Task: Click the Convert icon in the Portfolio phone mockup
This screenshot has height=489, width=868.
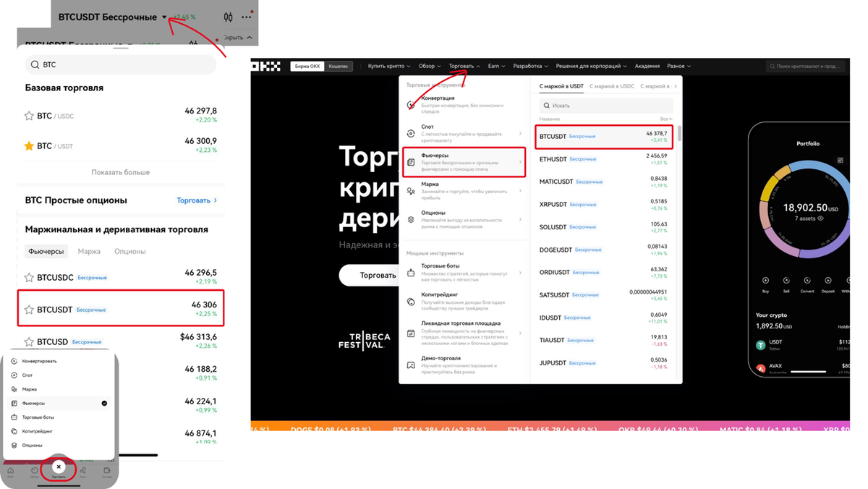Action: (x=807, y=280)
